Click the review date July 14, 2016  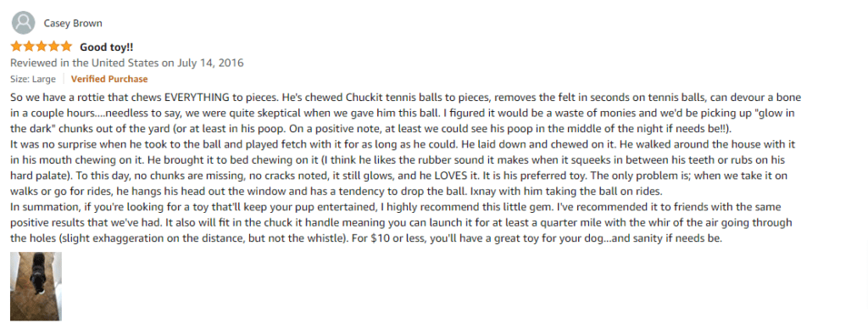[210, 63]
